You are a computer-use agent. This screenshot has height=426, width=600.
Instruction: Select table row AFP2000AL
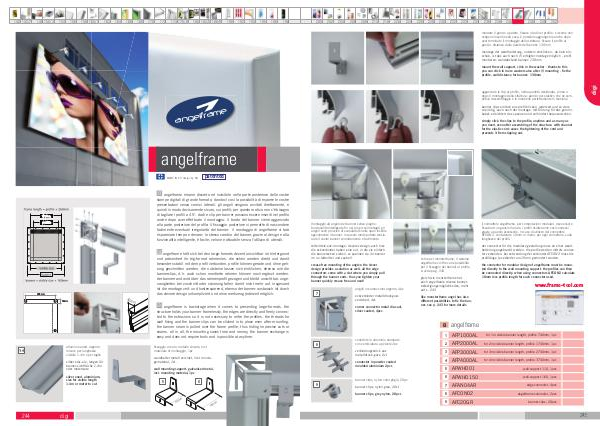coord(512,343)
